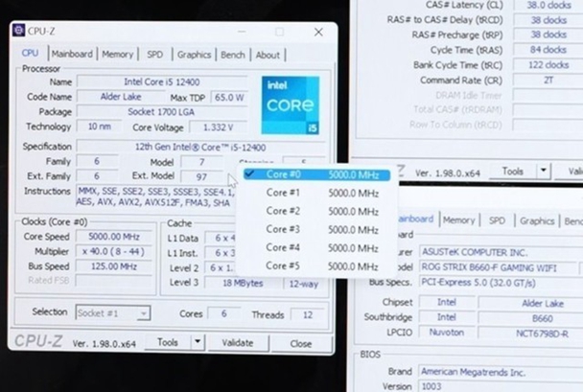Click the Ext. Model value 97

[x=201, y=177]
